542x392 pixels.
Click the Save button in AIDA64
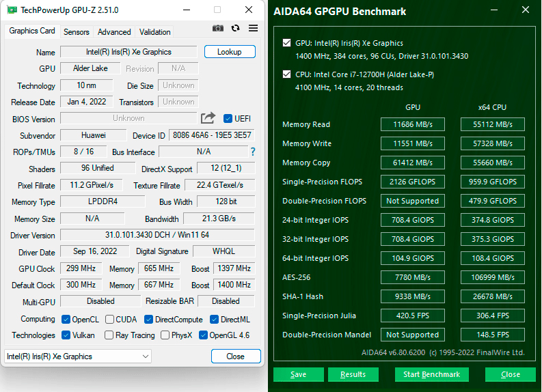coord(299,374)
